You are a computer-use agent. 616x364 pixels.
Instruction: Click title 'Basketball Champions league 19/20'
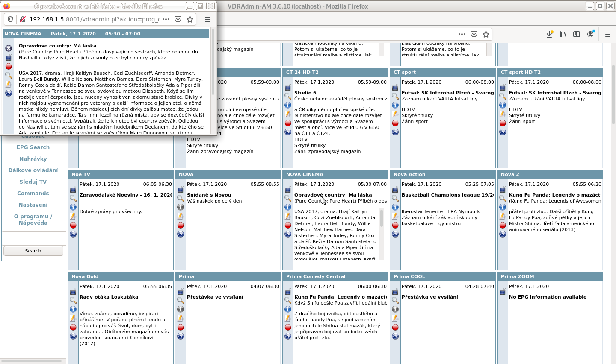[x=447, y=195]
